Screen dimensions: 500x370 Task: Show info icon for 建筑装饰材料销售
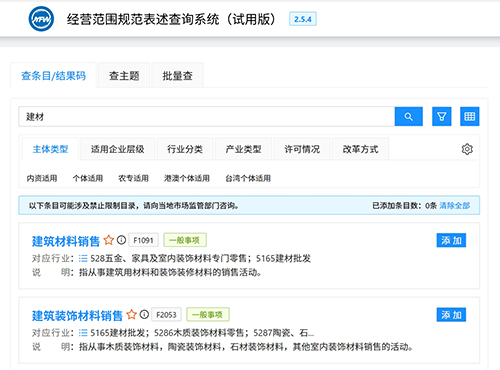pyautogui.click(x=144, y=314)
